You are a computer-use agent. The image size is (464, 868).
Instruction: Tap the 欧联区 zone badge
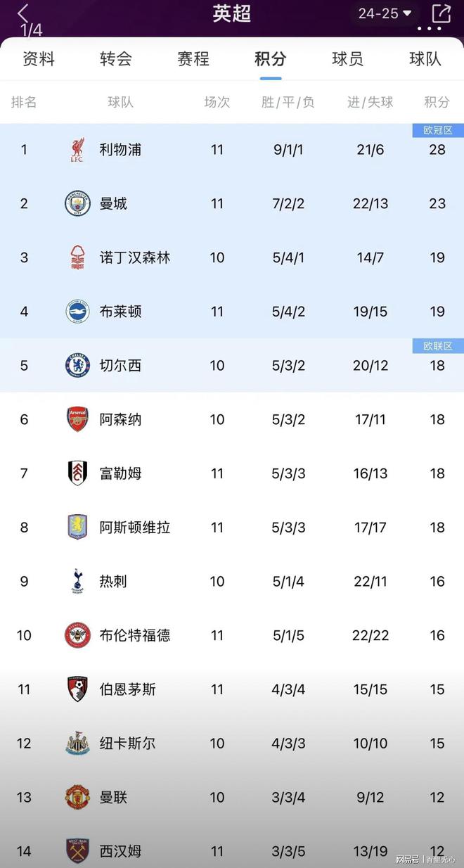439,345
